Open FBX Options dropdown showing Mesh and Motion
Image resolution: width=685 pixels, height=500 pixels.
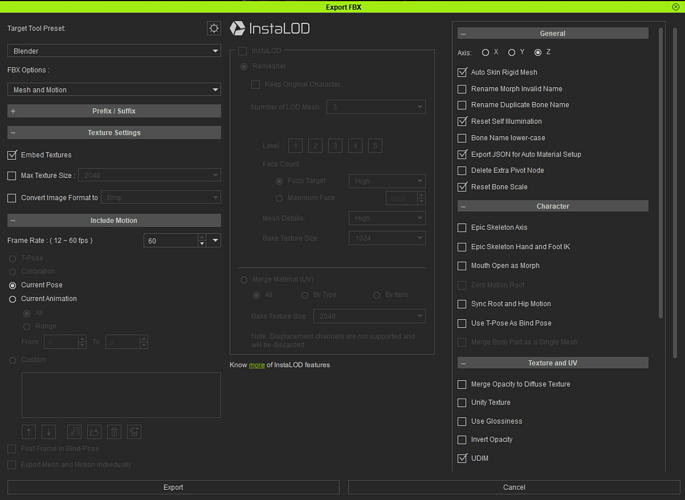tap(114, 90)
